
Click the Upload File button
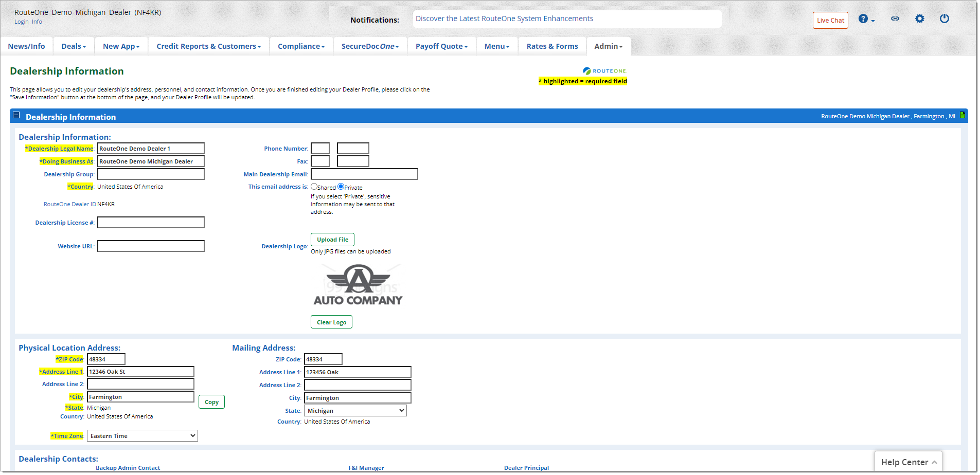pos(332,240)
